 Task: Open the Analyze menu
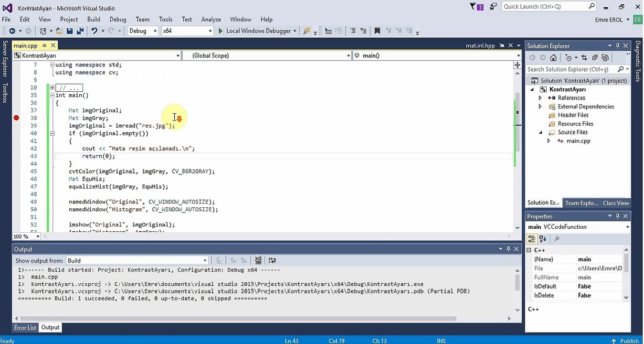[211, 20]
